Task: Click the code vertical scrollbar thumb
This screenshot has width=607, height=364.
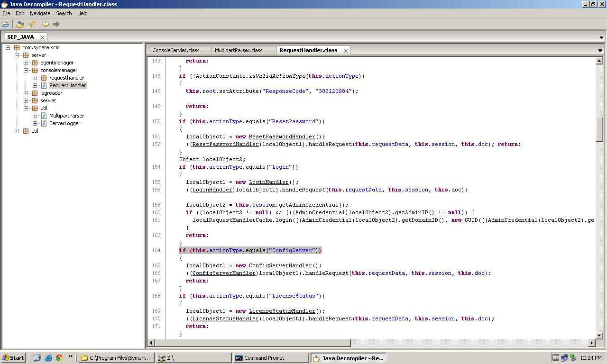Action: (599, 128)
